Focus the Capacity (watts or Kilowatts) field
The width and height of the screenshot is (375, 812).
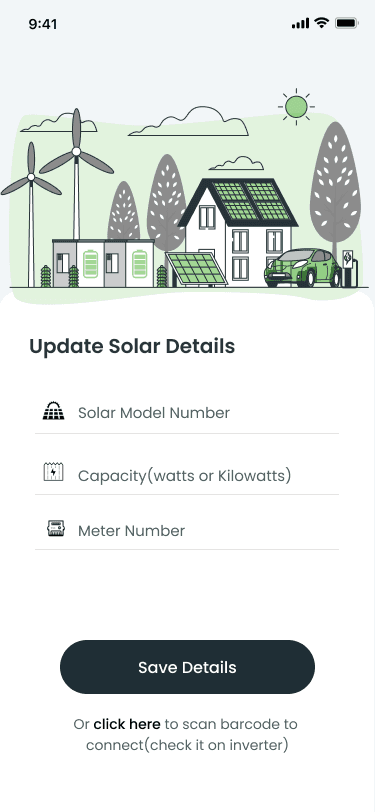tap(187, 474)
